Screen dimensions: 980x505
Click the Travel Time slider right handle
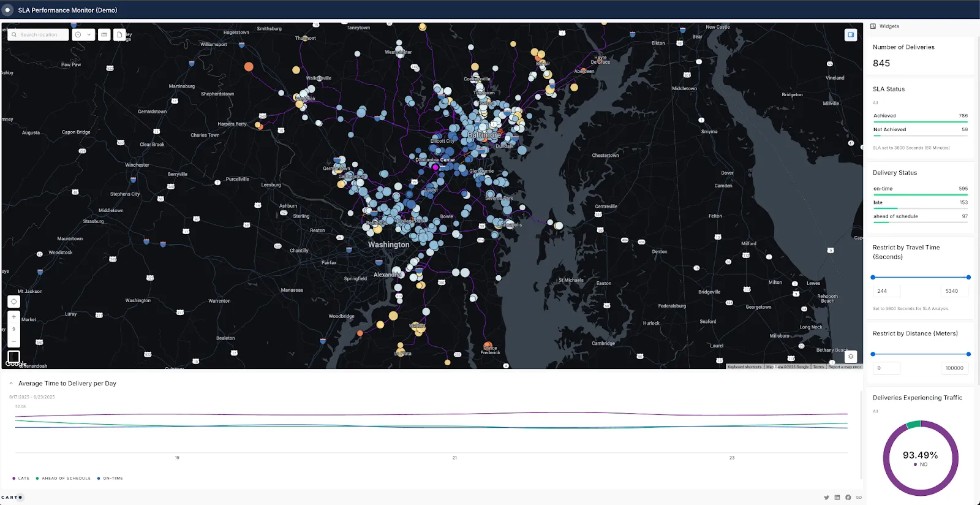click(968, 278)
